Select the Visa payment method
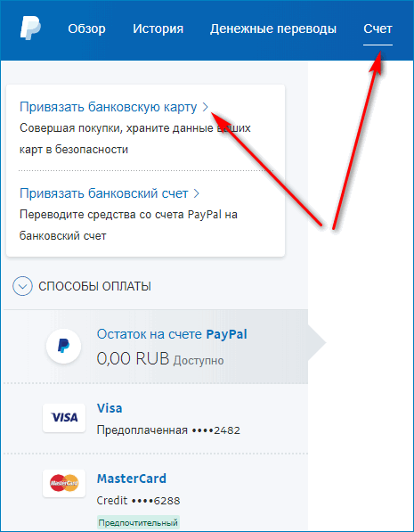Image resolution: width=414 pixels, height=532 pixels. pos(156,418)
